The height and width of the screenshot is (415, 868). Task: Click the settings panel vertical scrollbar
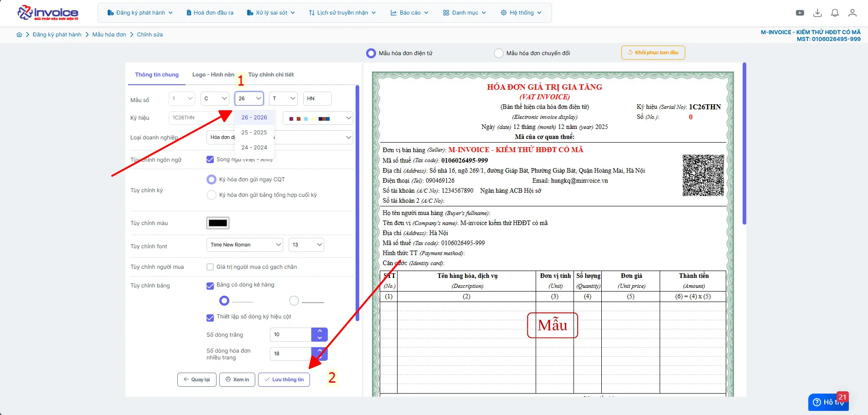click(357, 203)
